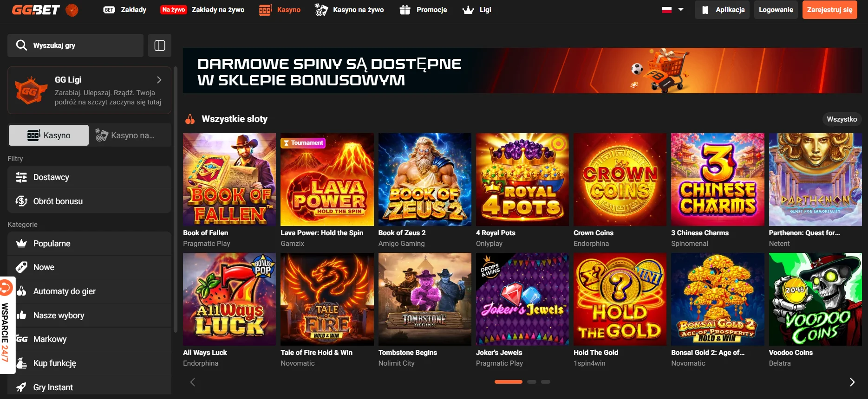Click the Obrót bonusu dollar icon

click(x=21, y=201)
